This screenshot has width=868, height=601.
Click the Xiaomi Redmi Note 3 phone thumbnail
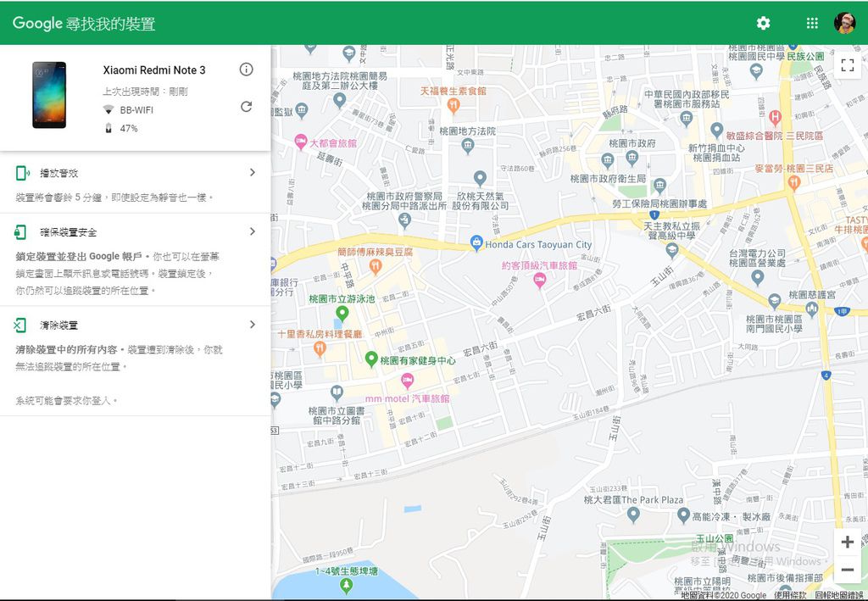point(49,95)
